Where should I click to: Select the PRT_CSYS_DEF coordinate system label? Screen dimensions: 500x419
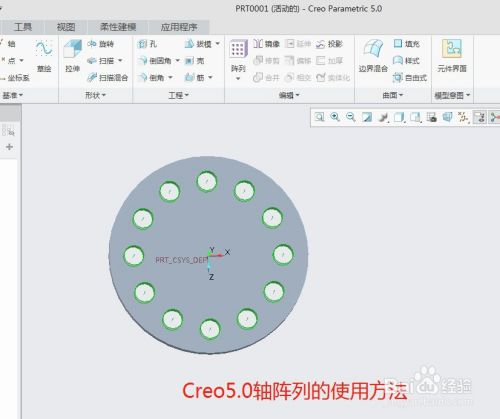coord(182,260)
